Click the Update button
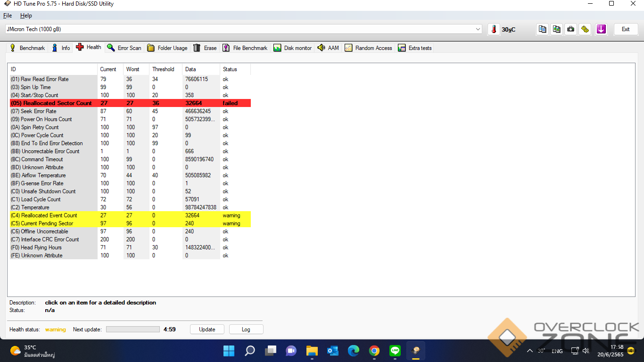Screen dimensions: 644x362 click(x=207, y=329)
